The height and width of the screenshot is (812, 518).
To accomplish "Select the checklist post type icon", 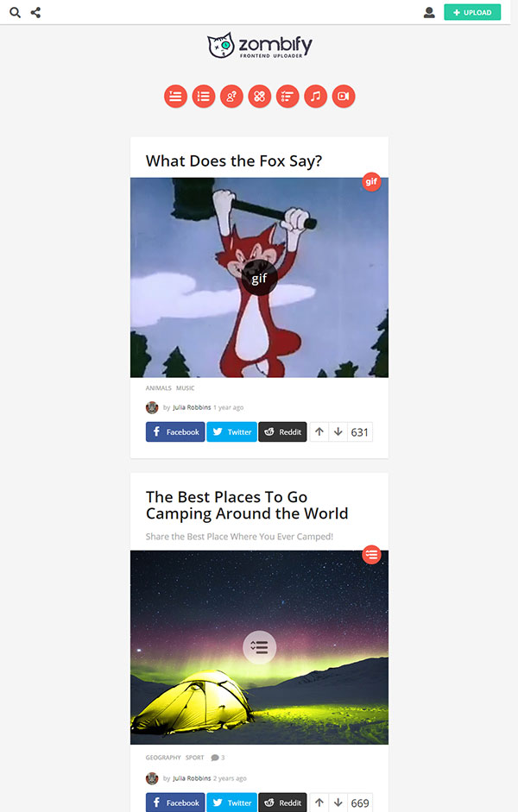I will coord(287,97).
